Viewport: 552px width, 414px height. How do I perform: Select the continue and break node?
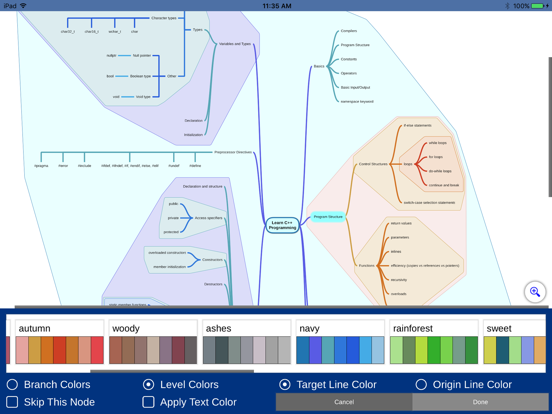(x=444, y=185)
